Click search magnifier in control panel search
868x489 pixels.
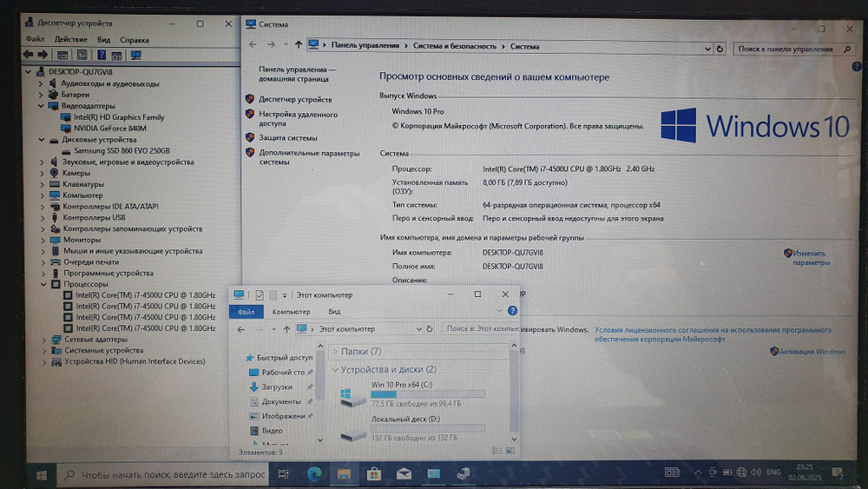pyautogui.click(x=847, y=49)
